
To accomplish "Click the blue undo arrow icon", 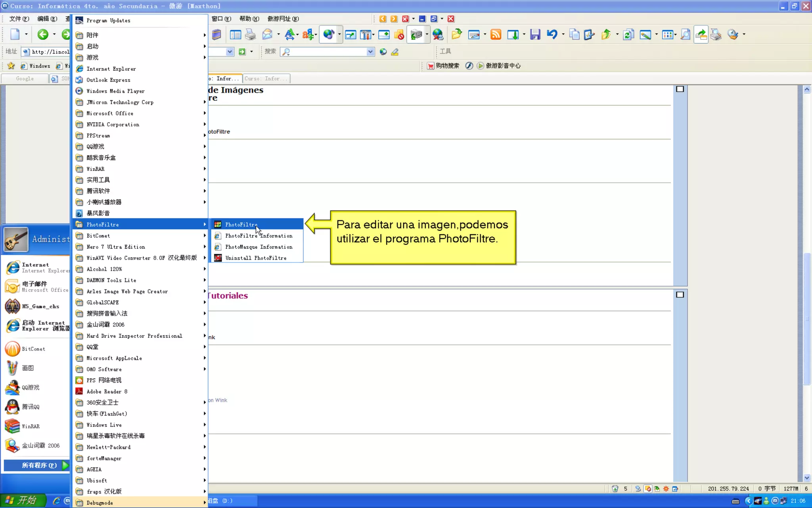I will (552, 35).
